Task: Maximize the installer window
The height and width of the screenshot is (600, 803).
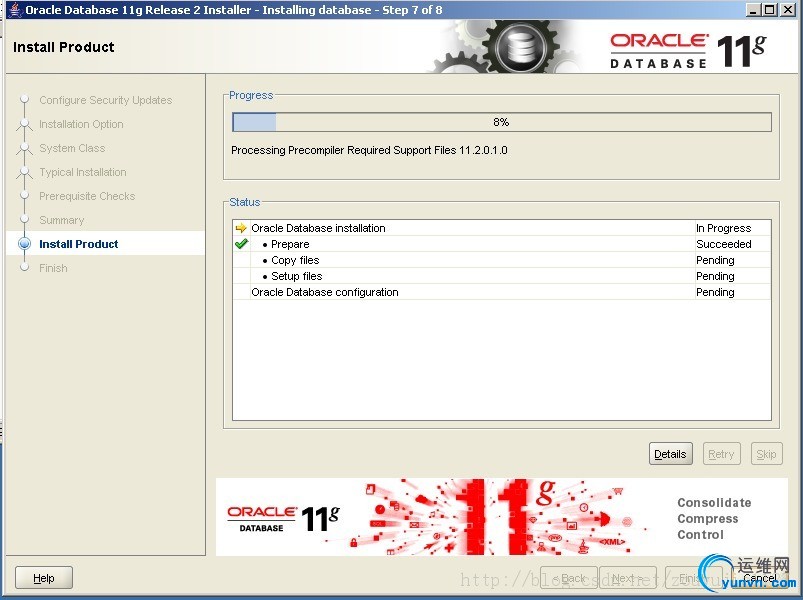Action: pyautogui.click(x=769, y=10)
